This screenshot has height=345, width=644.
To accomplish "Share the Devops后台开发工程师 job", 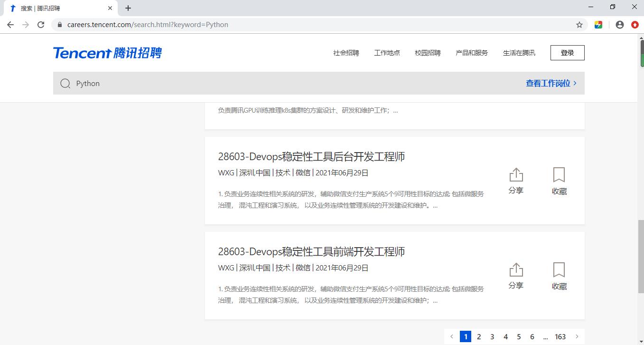I will (x=516, y=181).
